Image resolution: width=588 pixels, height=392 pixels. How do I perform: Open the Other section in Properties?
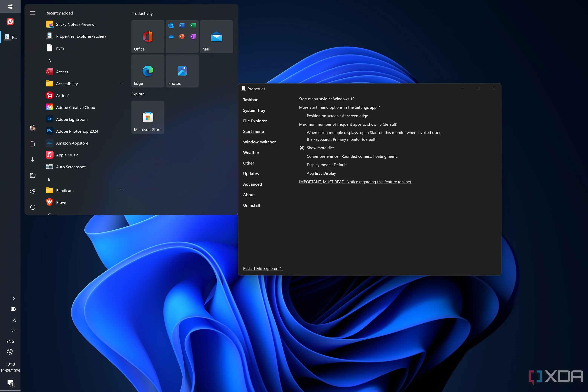click(x=249, y=163)
